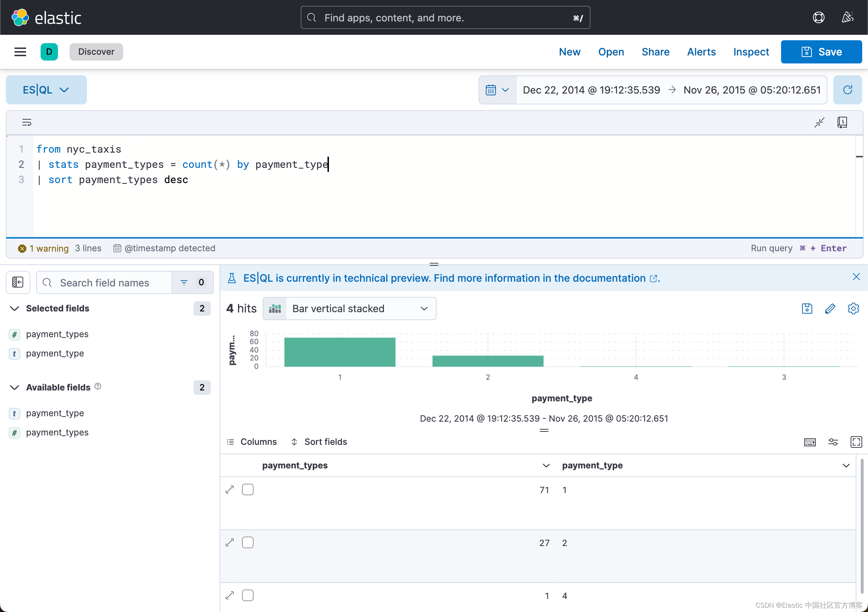This screenshot has height=612, width=868.
Task: Edit the visualization using the pencil icon
Action: 830,308
